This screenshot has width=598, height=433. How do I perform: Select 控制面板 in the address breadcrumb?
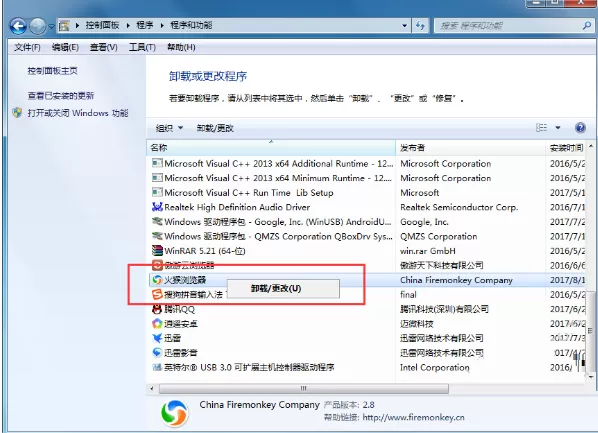[102, 26]
